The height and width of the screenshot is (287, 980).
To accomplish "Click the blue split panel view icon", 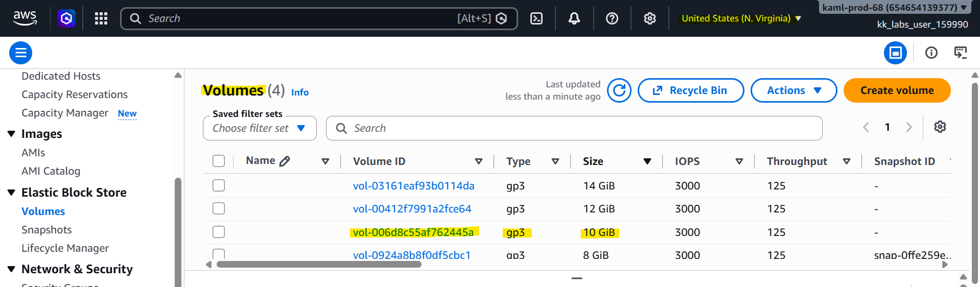I will coord(896,53).
